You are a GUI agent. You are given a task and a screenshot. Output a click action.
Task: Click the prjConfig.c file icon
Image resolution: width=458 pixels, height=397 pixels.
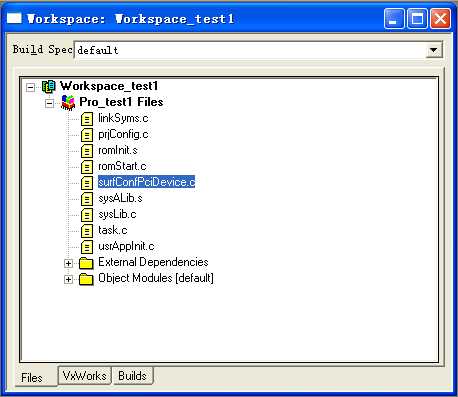click(87, 135)
